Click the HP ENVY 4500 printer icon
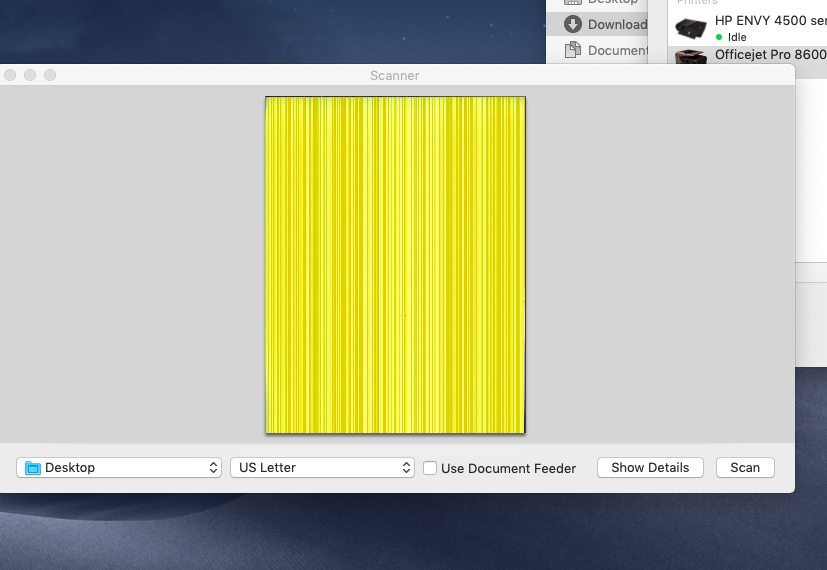 690,28
